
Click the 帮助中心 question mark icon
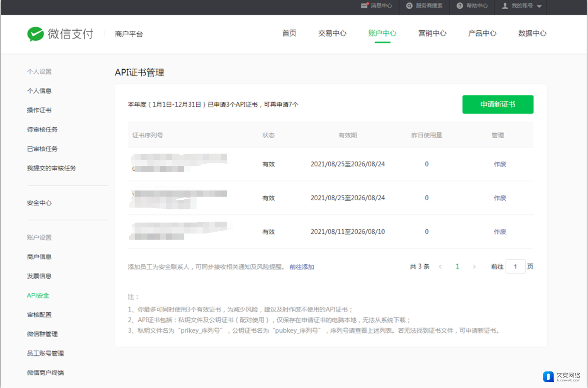click(460, 6)
